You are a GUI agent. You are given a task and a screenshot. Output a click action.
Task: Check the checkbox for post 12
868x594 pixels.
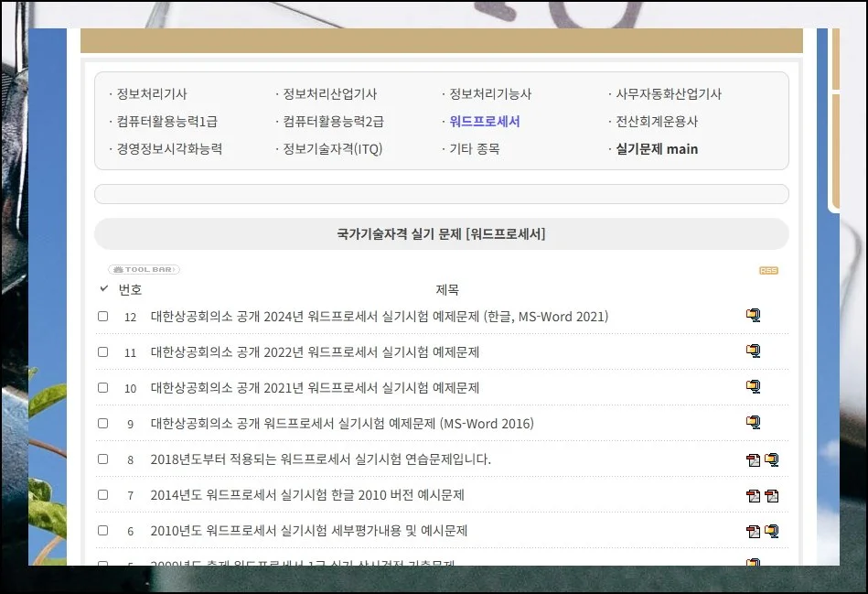[x=103, y=317]
